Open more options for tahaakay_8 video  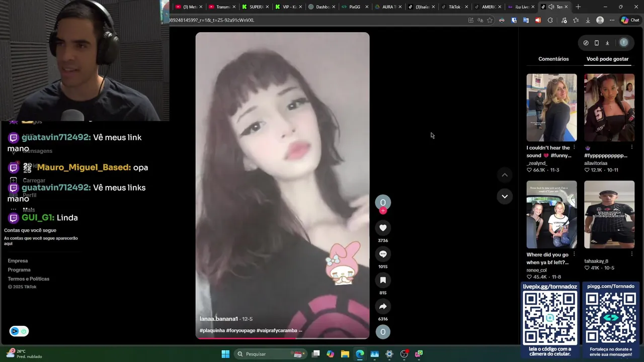click(x=632, y=254)
